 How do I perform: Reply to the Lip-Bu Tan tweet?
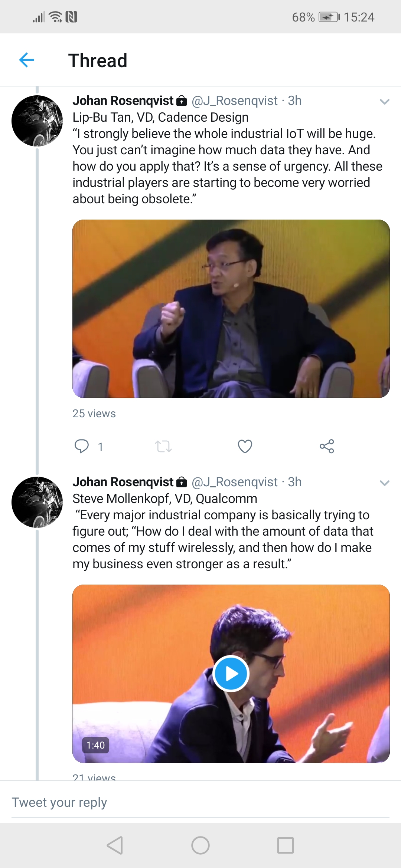tap(82, 446)
